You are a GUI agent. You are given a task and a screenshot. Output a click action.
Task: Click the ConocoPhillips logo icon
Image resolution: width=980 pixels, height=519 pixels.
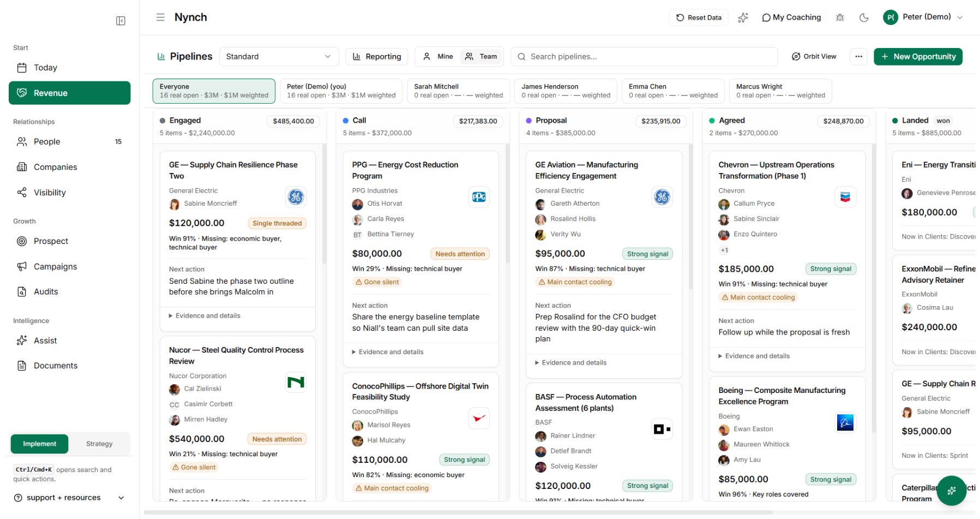(479, 418)
